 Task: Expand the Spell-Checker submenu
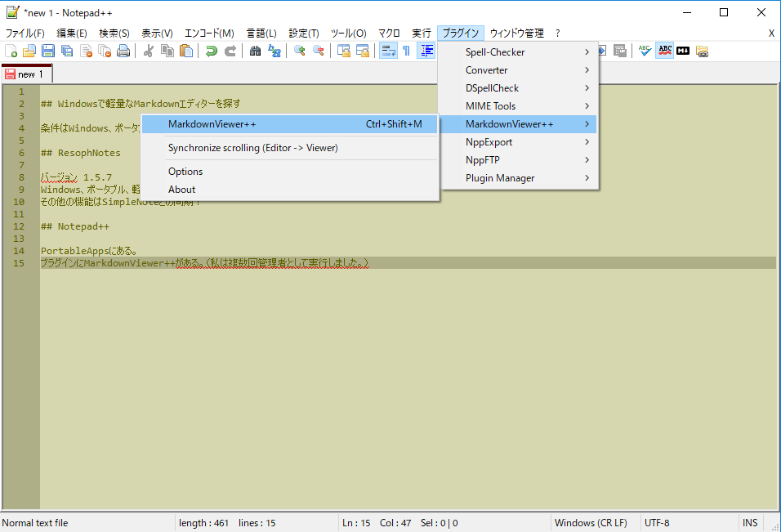point(518,51)
